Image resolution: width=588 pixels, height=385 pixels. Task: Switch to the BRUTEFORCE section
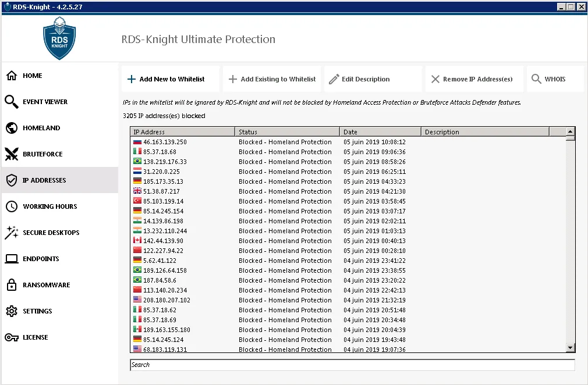coord(59,154)
